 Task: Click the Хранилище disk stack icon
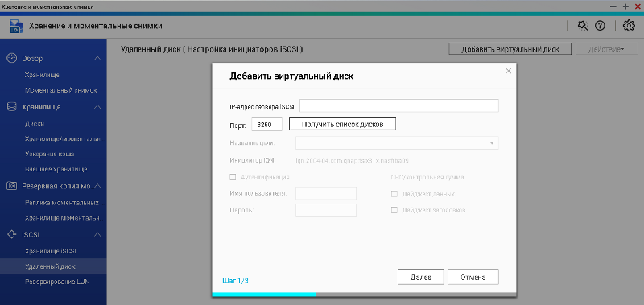12,107
